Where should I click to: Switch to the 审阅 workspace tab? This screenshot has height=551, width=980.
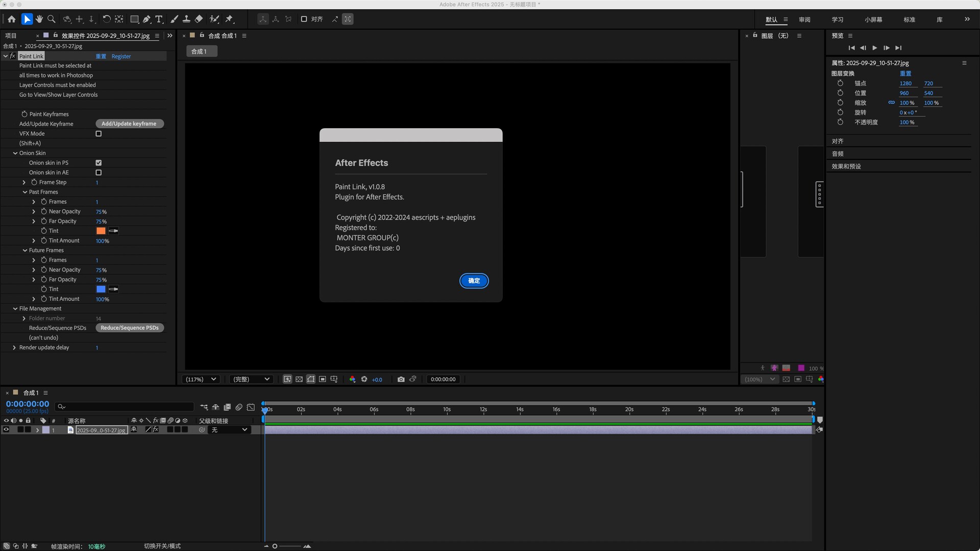(x=804, y=19)
